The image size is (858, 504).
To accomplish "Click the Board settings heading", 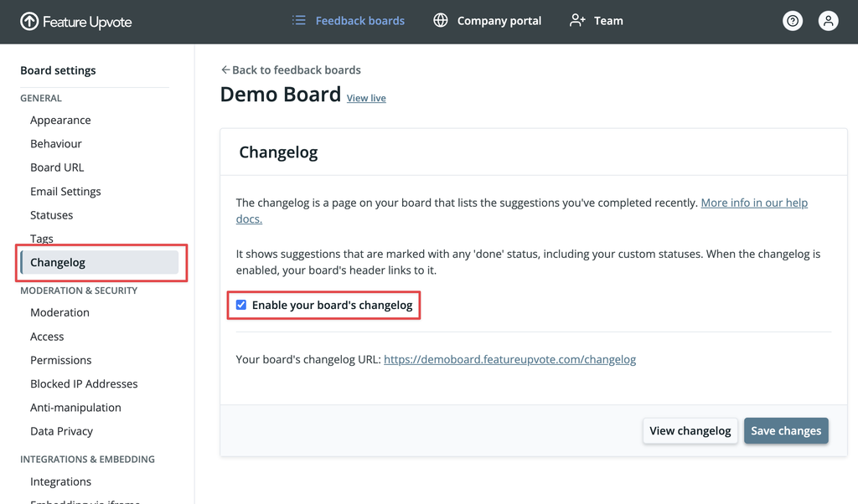I will [58, 70].
